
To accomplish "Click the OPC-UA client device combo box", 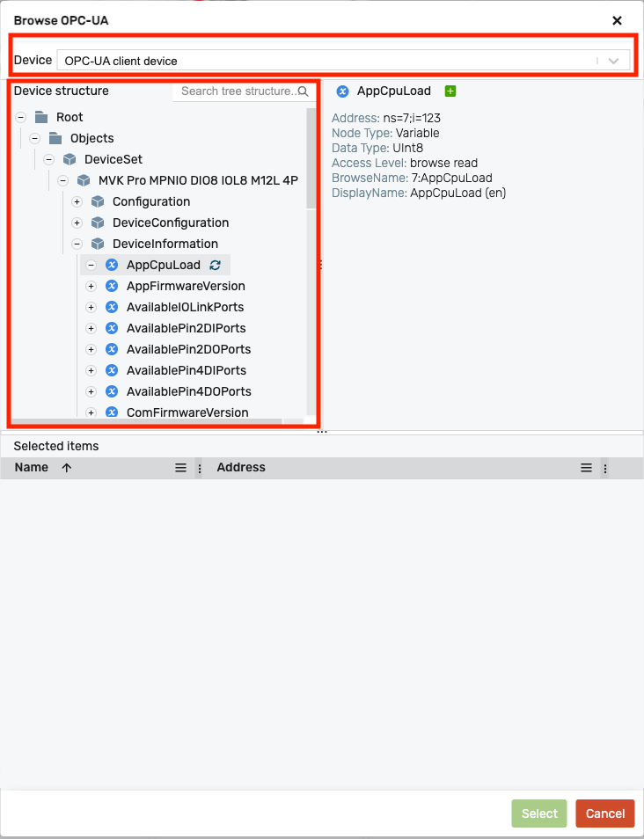I will point(343,61).
